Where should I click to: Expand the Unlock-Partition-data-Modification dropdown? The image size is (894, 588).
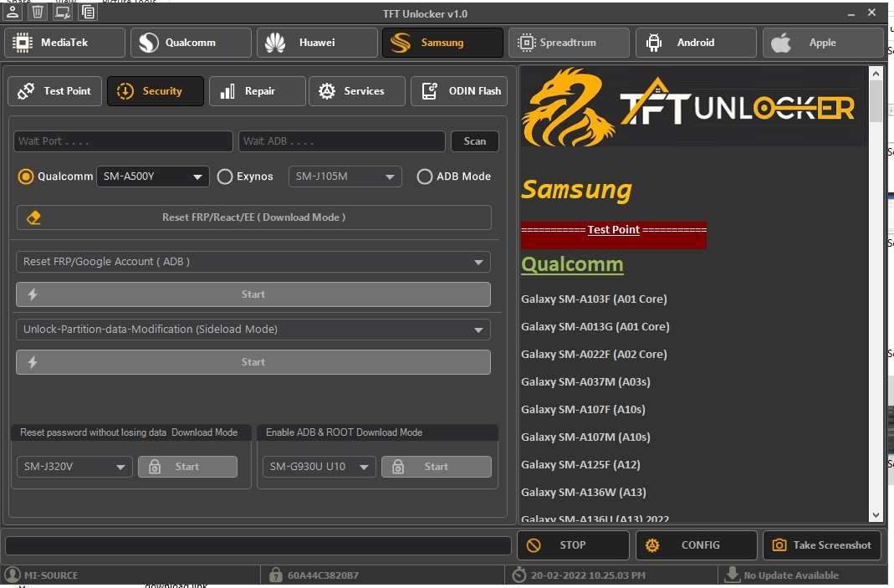(x=253, y=330)
